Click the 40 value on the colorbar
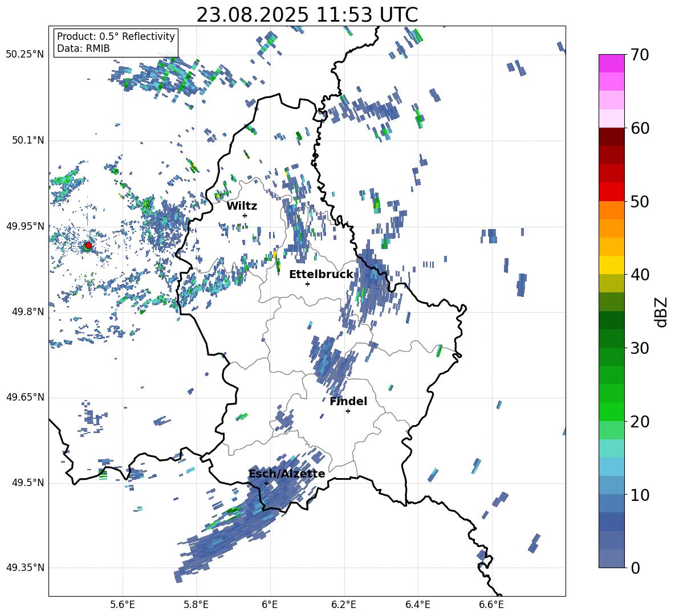This screenshot has height=616, width=675. point(640,275)
